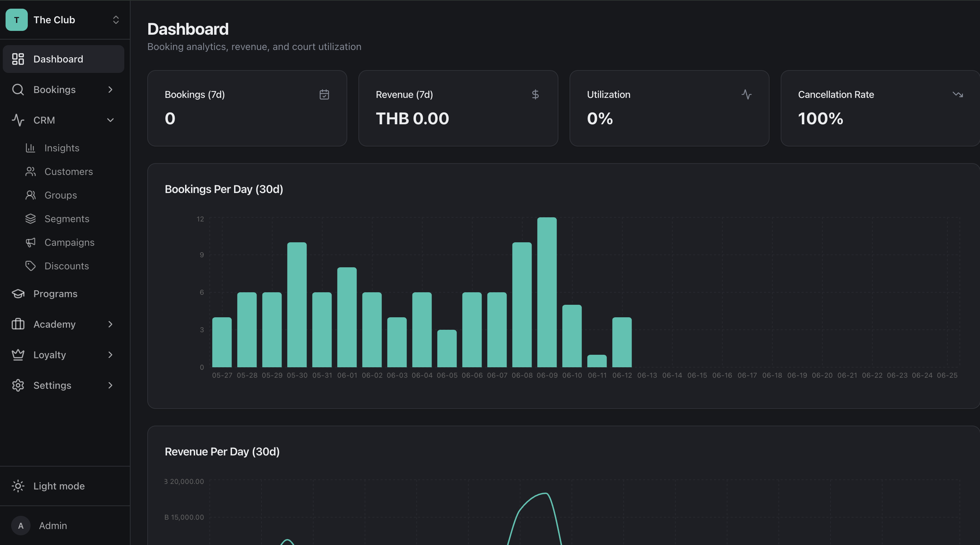Click the THB 0.00 revenue value
Viewport: 980px width, 545px height.
point(413,118)
